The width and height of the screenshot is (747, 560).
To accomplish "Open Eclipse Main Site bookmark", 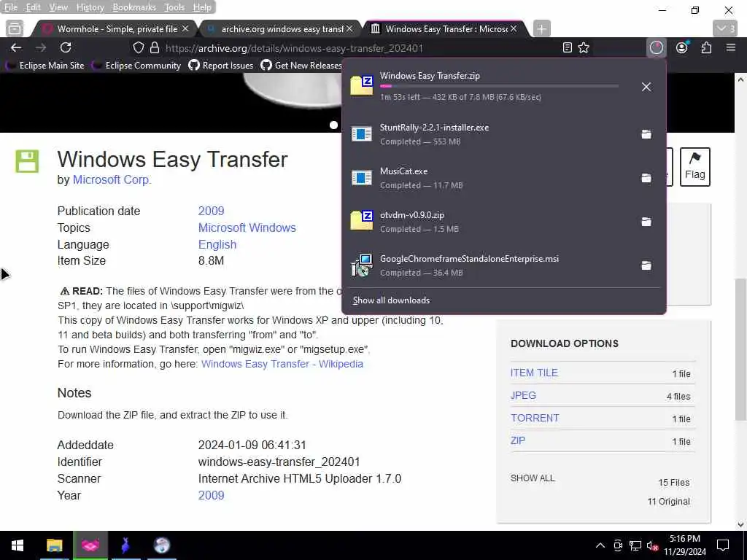I will point(46,65).
